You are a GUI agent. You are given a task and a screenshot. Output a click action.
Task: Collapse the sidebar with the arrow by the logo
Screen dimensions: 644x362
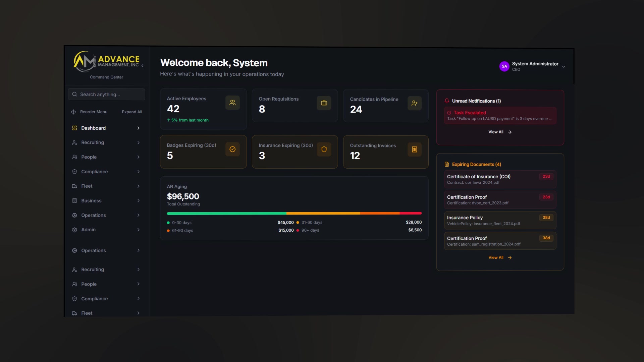[143, 66]
